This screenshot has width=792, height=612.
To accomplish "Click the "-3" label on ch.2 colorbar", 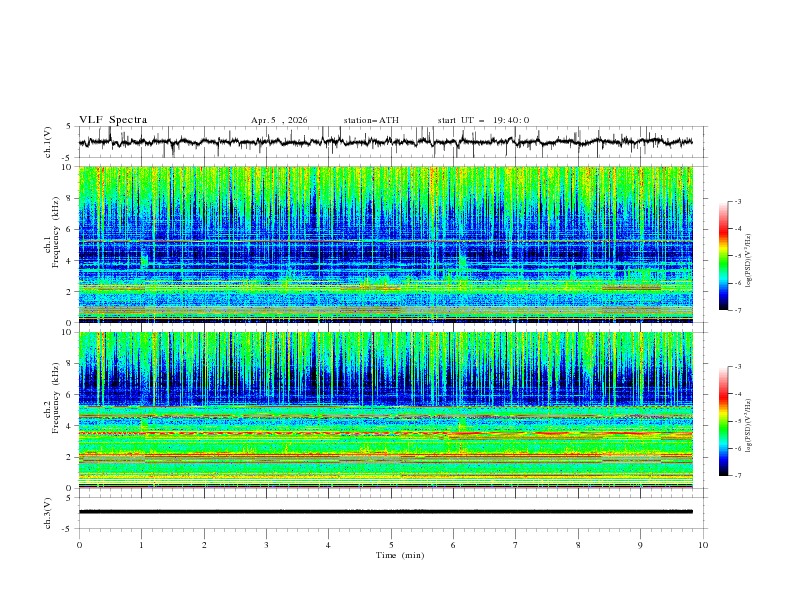I will (x=738, y=367).
